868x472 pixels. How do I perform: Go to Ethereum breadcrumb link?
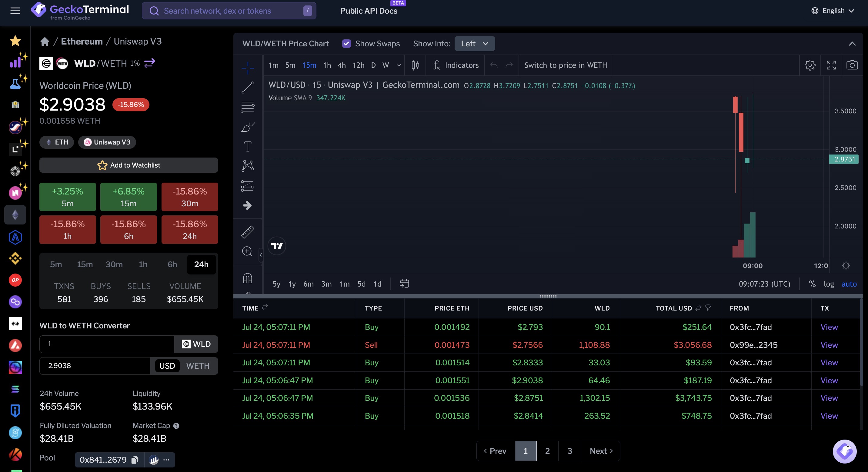click(82, 42)
